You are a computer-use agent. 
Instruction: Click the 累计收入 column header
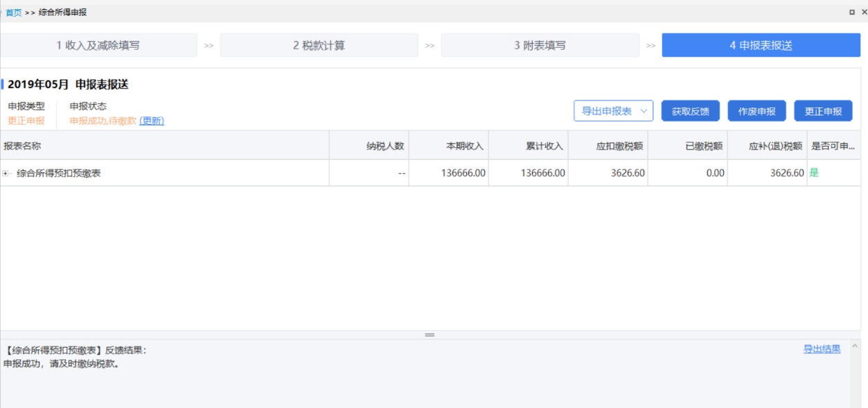pos(529,145)
